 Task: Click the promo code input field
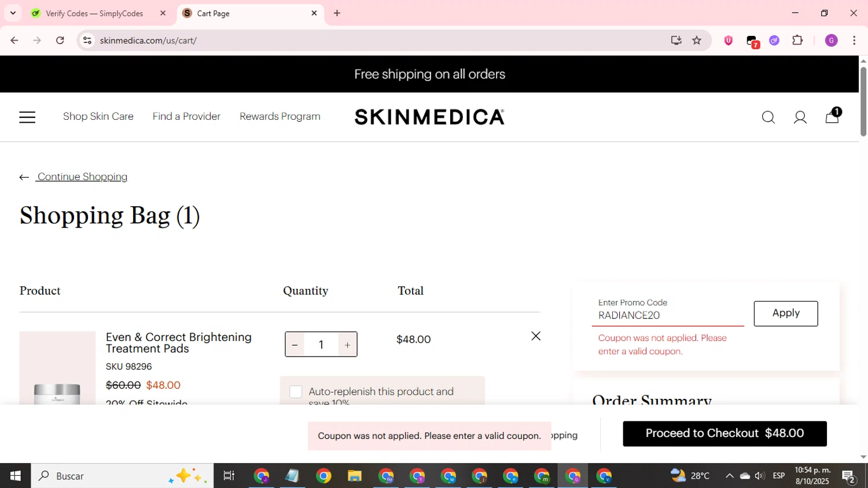668,315
